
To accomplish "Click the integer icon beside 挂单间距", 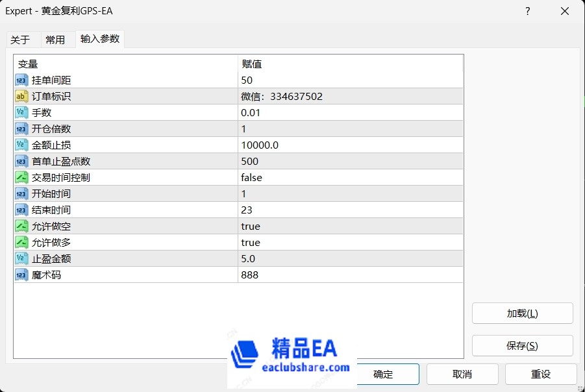I will tap(21, 80).
